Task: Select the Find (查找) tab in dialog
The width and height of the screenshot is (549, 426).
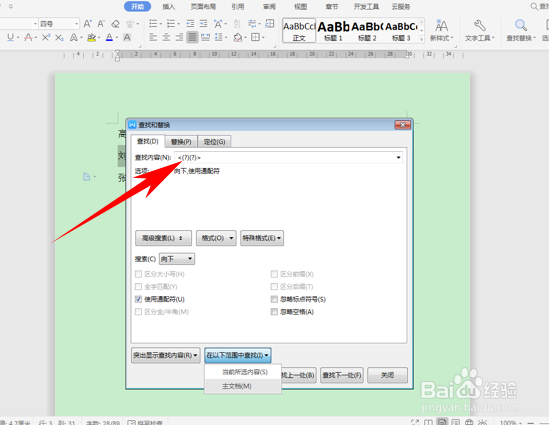Action: coord(147,141)
